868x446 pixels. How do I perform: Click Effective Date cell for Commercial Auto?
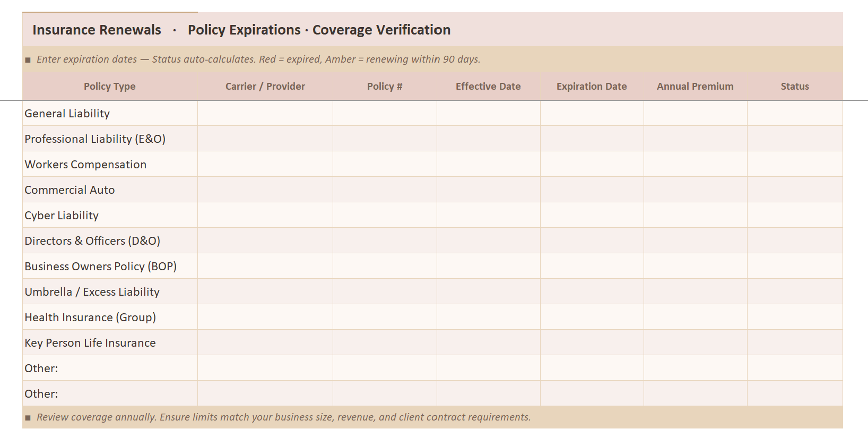click(x=488, y=190)
